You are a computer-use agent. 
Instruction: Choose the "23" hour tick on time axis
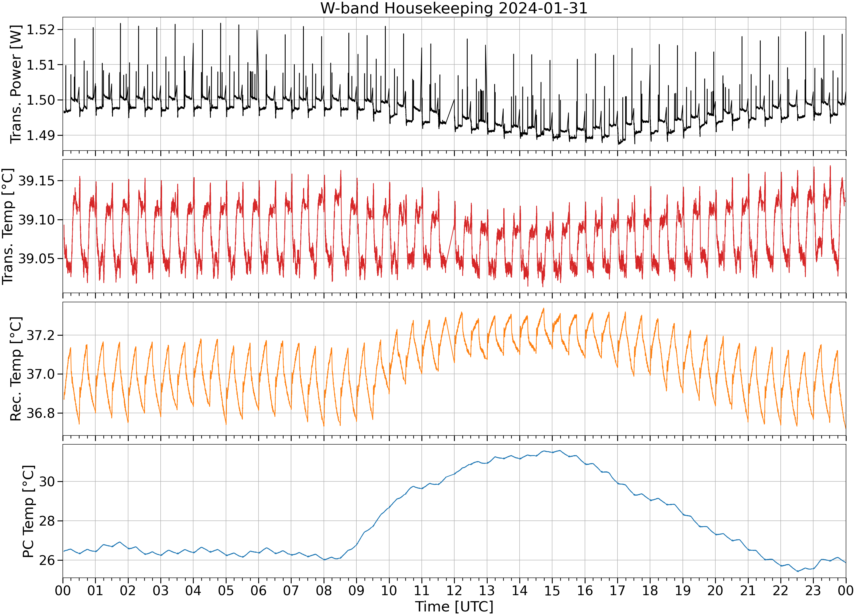click(813, 590)
